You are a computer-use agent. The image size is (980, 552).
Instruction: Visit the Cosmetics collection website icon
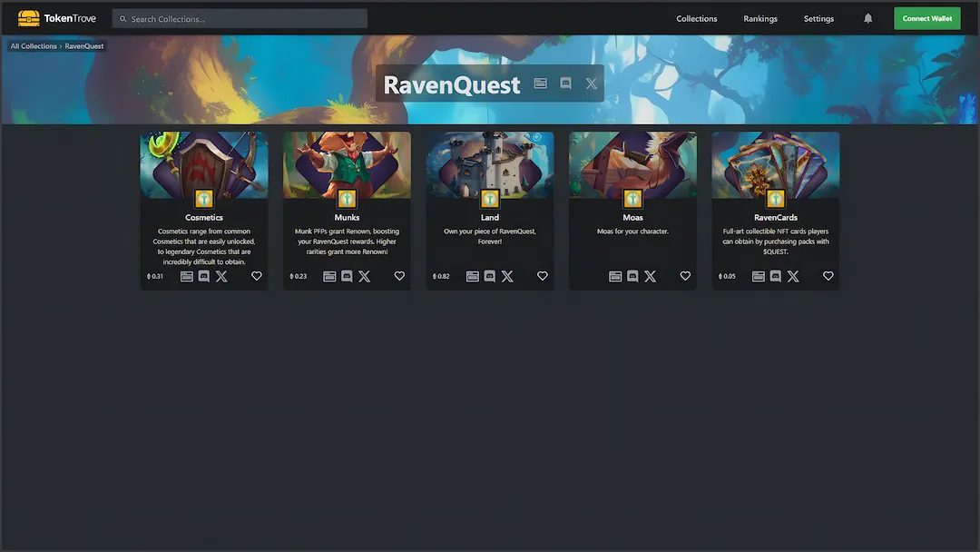187,276
